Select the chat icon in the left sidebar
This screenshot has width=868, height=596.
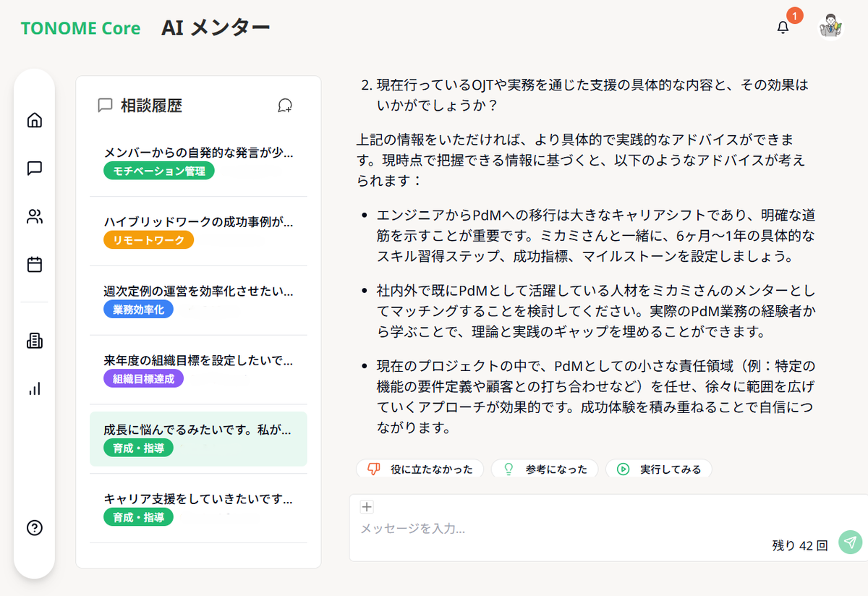[34, 168]
